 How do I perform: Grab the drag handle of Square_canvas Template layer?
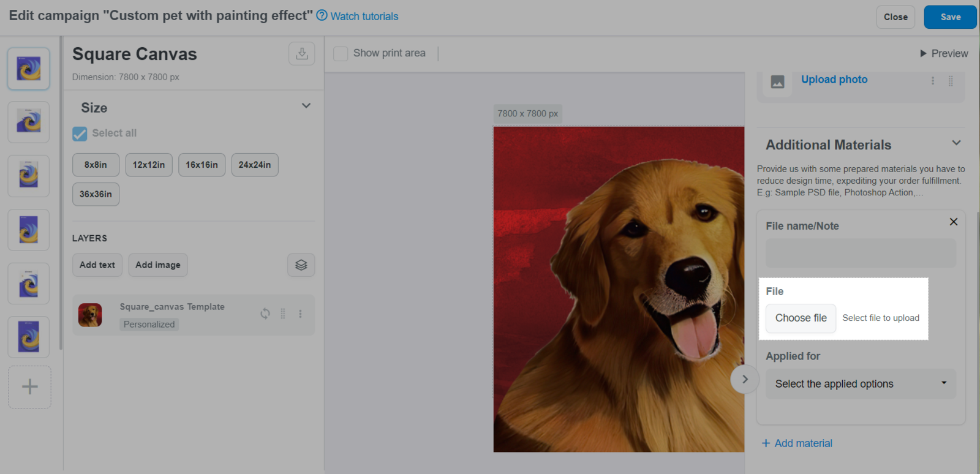click(x=283, y=314)
